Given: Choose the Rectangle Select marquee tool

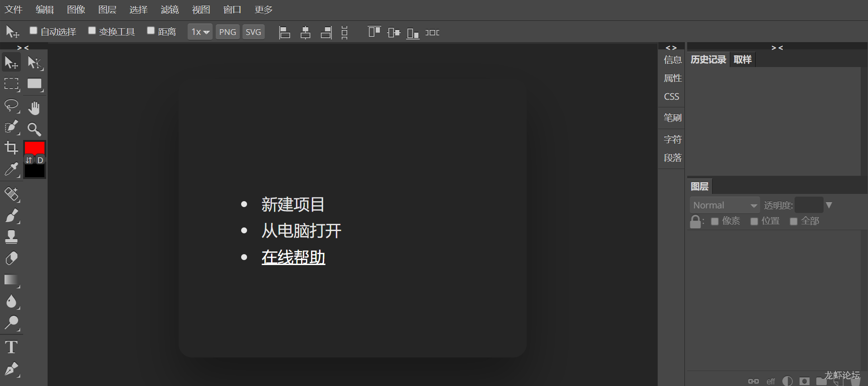Looking at the screenshot, I should tap(11, 84).
